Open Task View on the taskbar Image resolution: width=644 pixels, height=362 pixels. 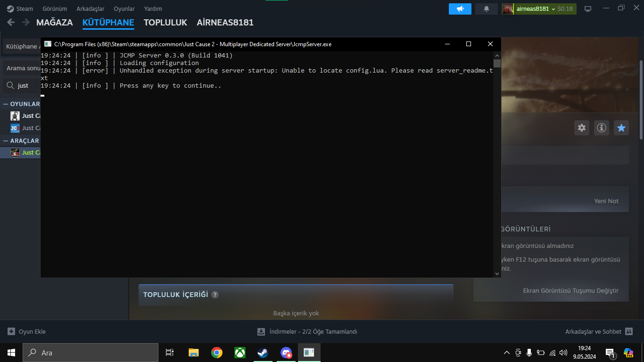pos(170,353)
